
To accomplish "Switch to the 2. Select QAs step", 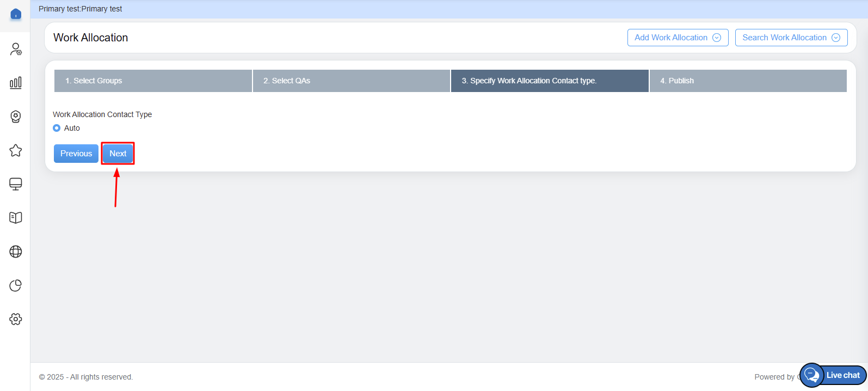I will (x=351, y=81).
